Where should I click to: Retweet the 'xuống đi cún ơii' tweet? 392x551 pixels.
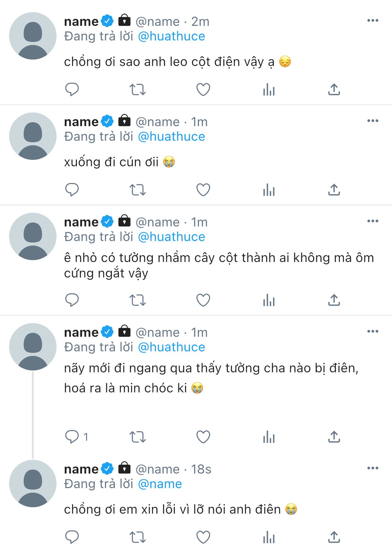tap(138, 190)
